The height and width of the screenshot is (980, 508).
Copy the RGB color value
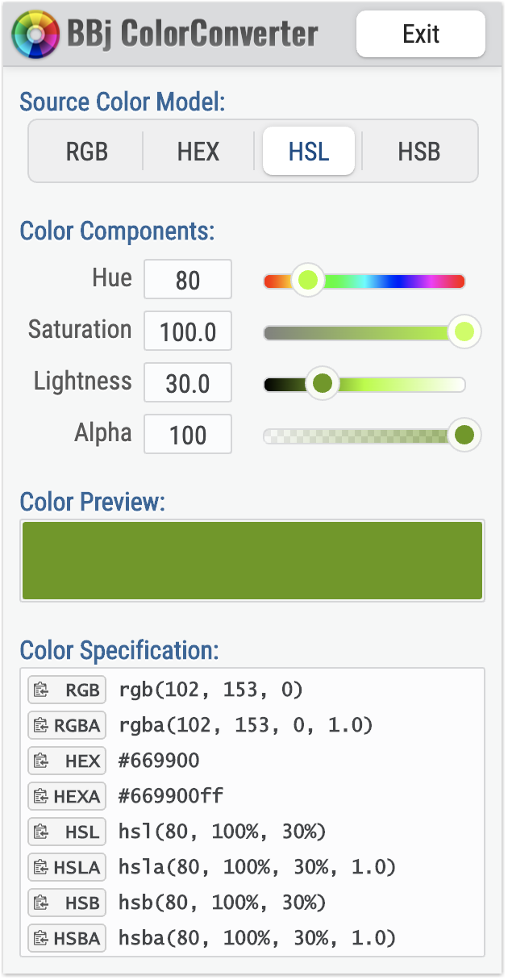tap(68, 690)
